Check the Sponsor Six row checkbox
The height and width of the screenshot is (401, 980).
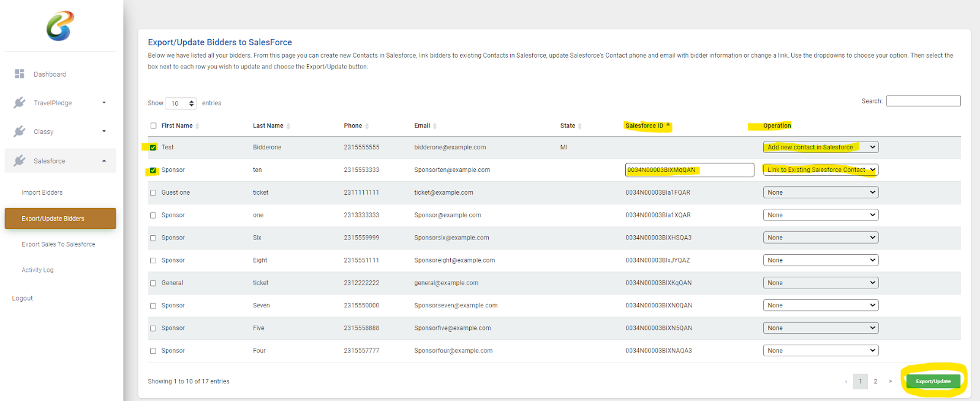pos(153,238)
